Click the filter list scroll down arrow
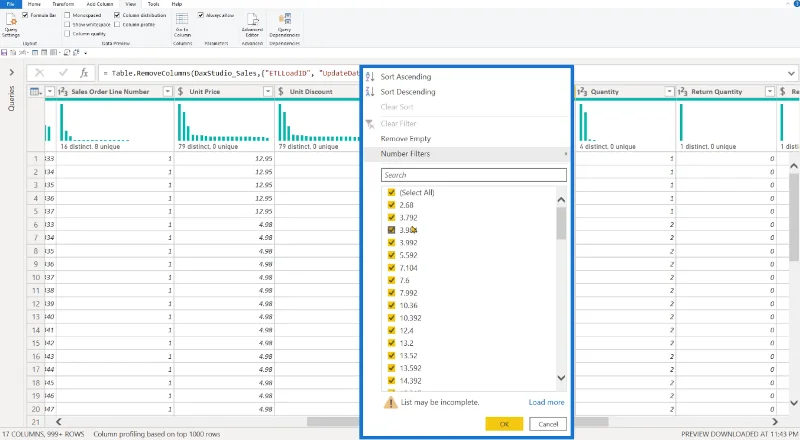800x440 pixels. pyautogui.click(x=561, y=378)
